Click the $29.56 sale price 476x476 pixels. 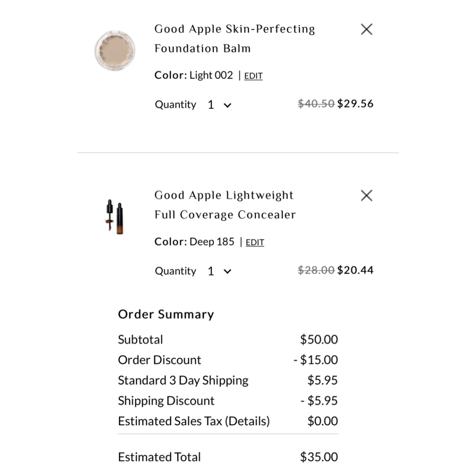coord(355,104)
